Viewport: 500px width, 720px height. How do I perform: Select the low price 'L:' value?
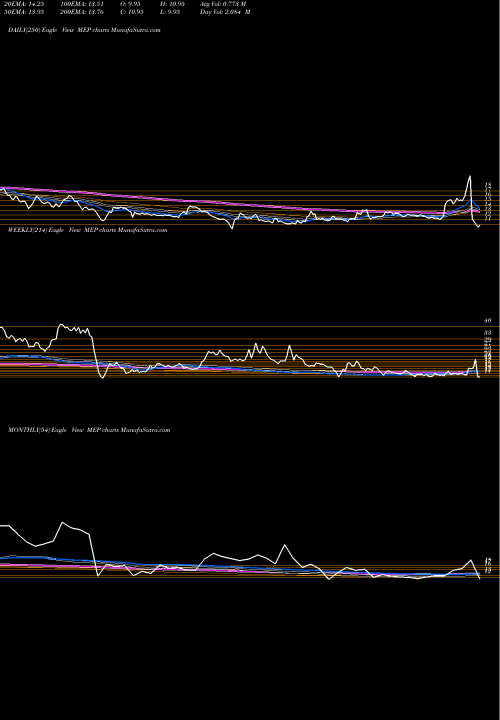[x=171, y=12]
